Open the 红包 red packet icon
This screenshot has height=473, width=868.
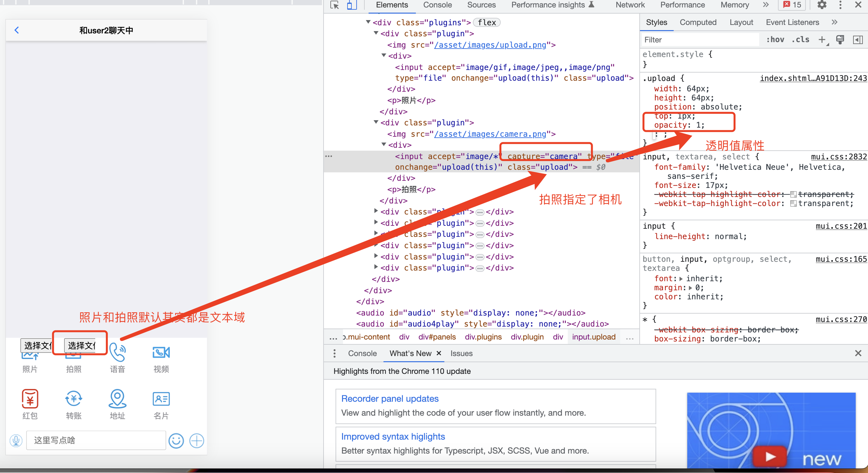click(30, 399)
